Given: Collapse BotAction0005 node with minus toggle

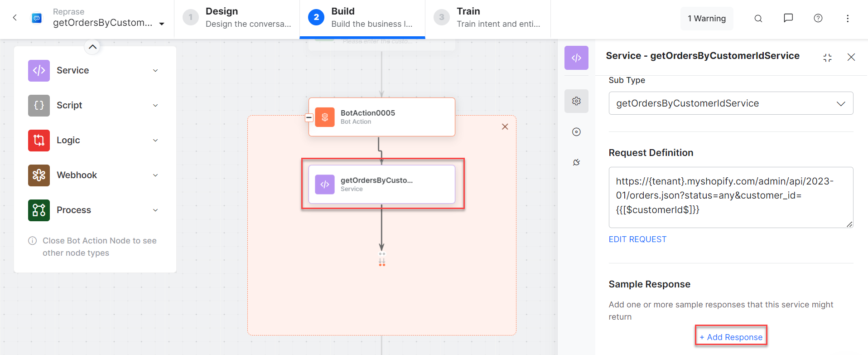Looking at the screenshot, I should 309,118.
